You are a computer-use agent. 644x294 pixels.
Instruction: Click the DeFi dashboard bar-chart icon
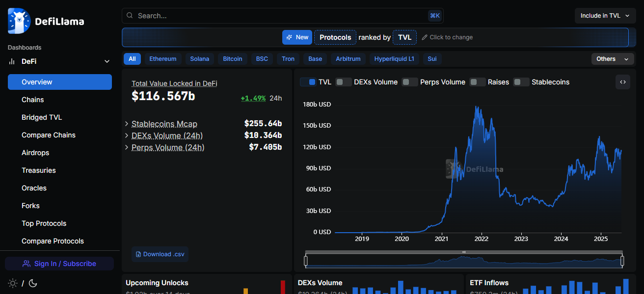(x=12, y=61)
